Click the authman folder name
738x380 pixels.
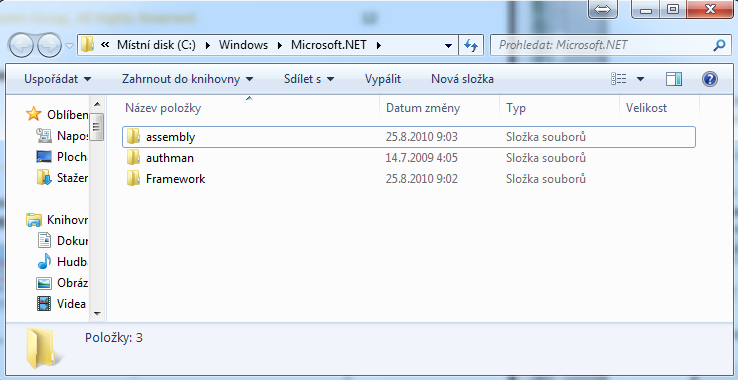click(x=169, y=158)
